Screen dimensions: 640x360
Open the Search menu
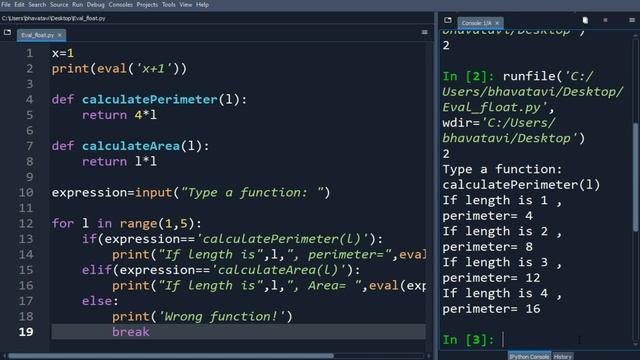pyautogui.click(x=37, y=4)
